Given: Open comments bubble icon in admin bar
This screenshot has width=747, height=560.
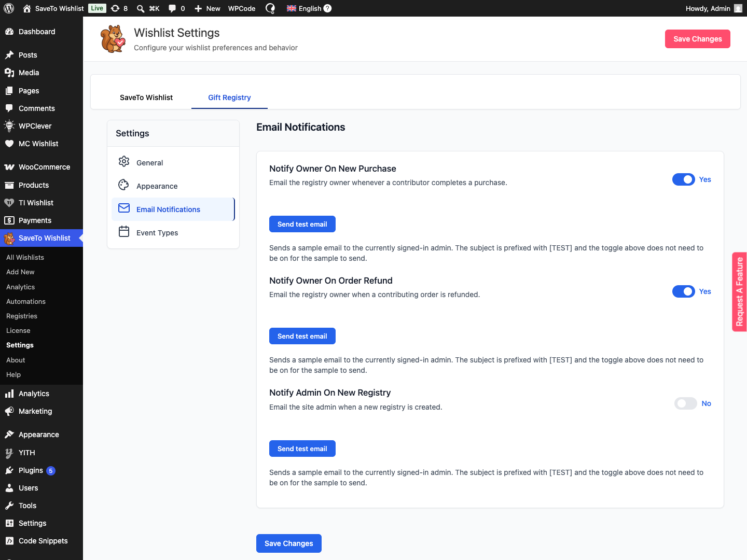Looking at the screenshot, I should click(x=172, y=8).
